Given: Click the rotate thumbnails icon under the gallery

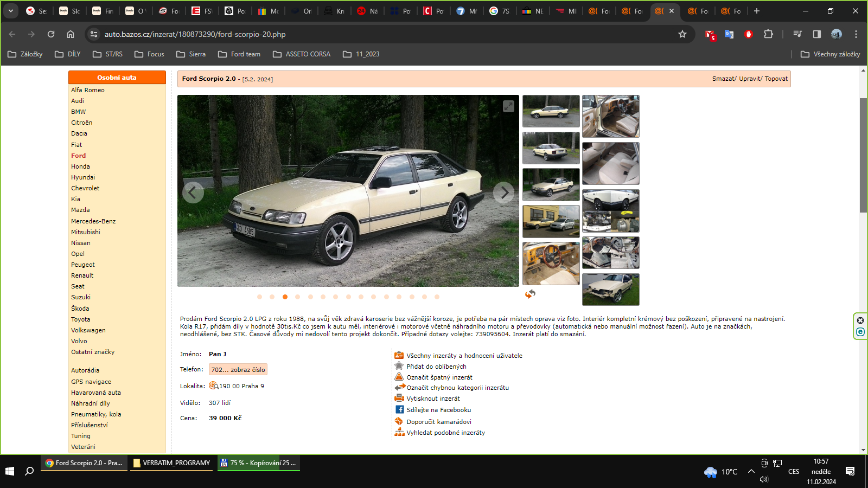Looking at the screenshot, I should pos(530,294).
